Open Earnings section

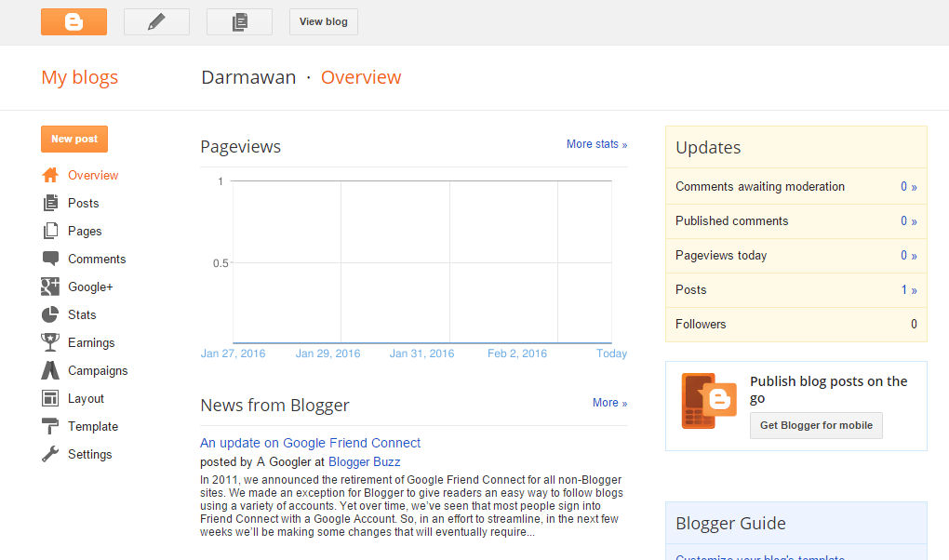pos(91,342)
